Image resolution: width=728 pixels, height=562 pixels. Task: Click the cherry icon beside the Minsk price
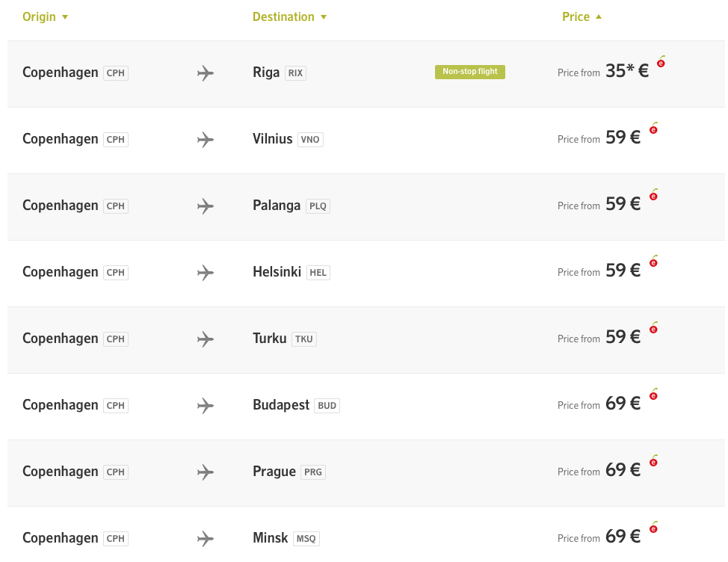tap(653, 528)
